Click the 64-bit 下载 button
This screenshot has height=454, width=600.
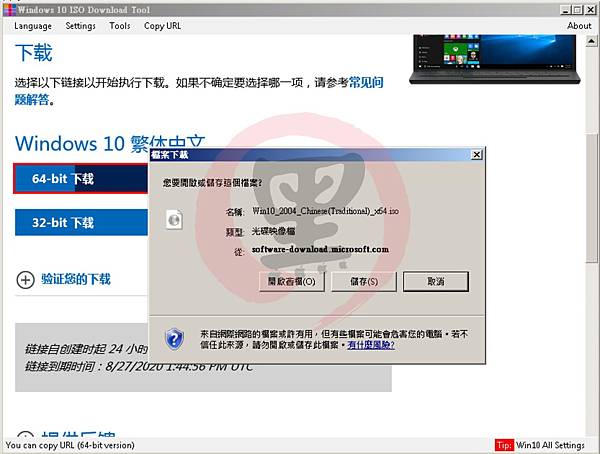tap(81, 178)
